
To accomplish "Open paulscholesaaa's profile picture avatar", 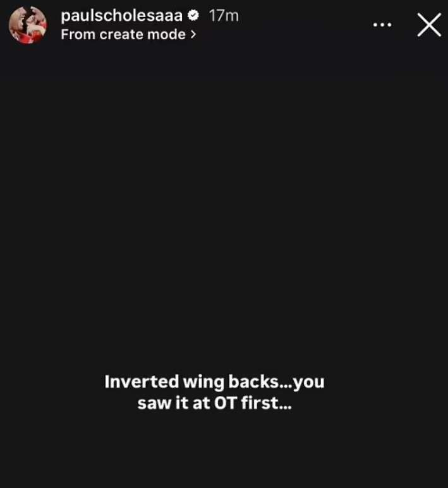I will (28, 25).
